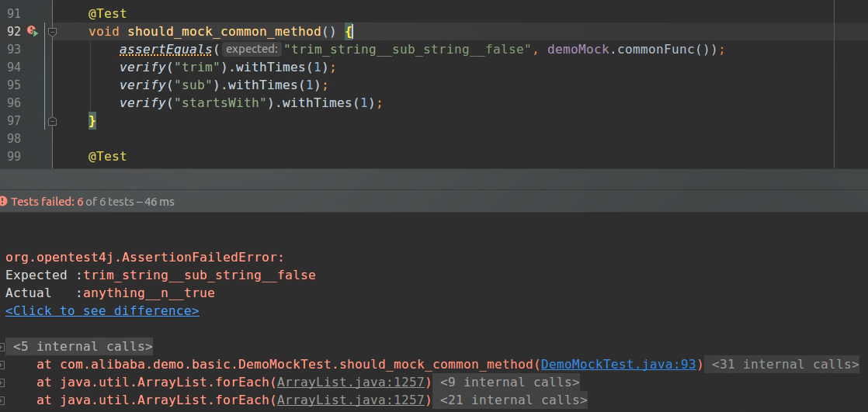Click the @Test annotation on line 91
The image size is (868, 412).
(107, 13)
